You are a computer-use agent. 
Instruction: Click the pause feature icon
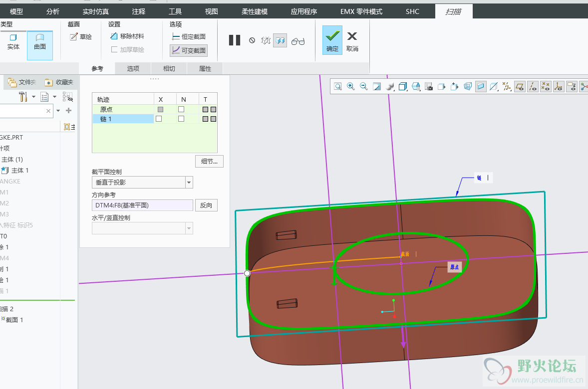click(x=234, y=40)
